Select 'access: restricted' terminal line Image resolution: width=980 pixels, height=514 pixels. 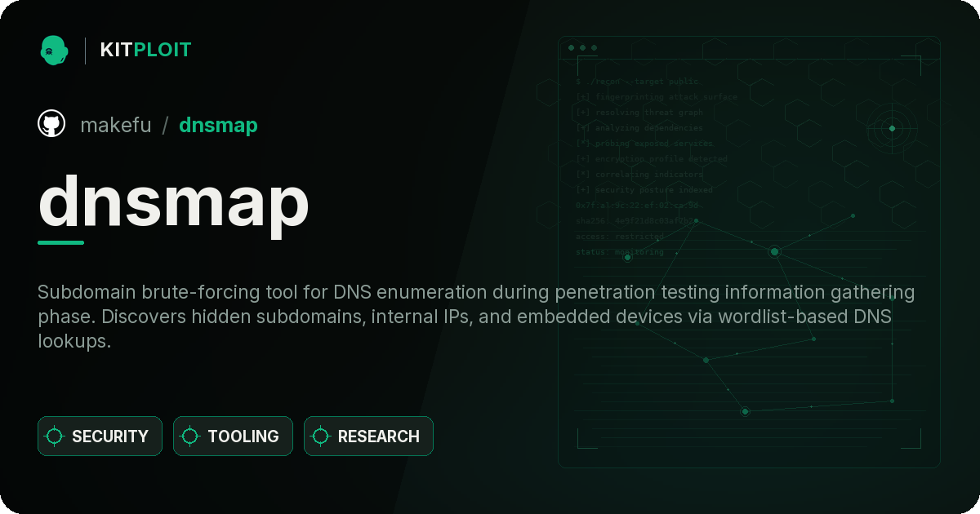(x=620, y=237)
